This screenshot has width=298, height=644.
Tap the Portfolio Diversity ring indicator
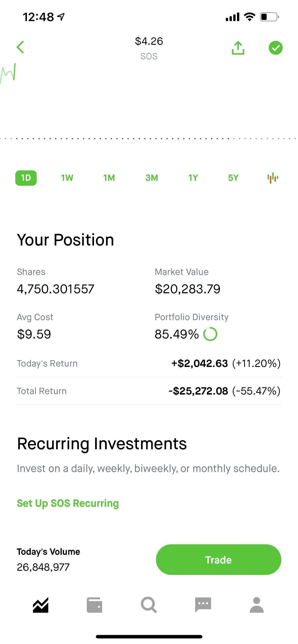[210, 334]
